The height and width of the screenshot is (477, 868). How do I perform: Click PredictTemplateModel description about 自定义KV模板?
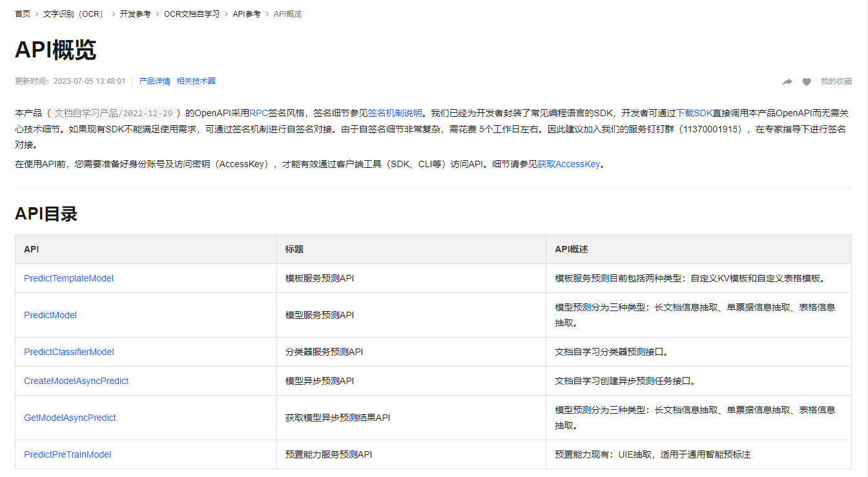(x=699, y=278)
